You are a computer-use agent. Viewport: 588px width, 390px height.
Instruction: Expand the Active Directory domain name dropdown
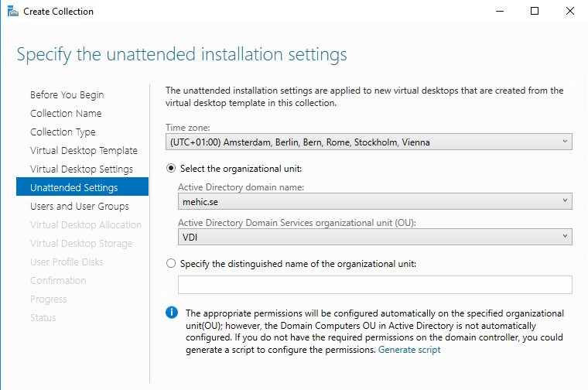click(374, 202)
